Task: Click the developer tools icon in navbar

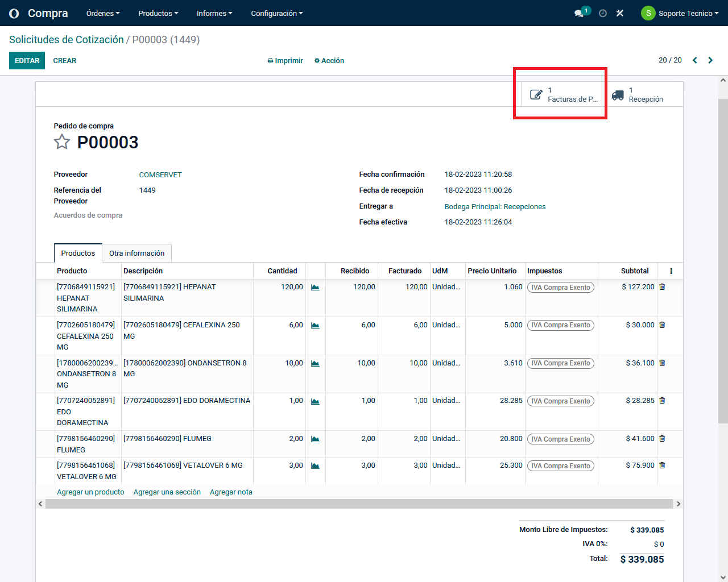Action: (x=620, y=13)
